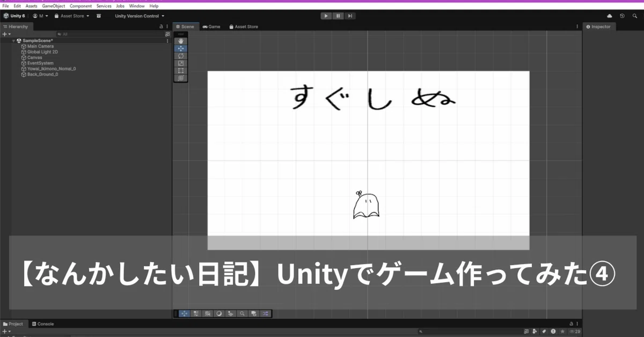Image resolution: width=644 pixels, height=337 pixels.
Task: Select the Scale tool
Action: [x=181, y=63]
